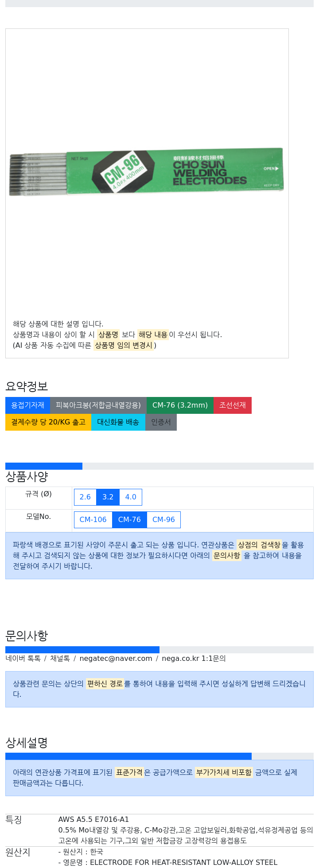This screenshot has width=319, height=868.
Task: Open the 네이버 톡톡 inquiry link
Action: coord(23,659)
